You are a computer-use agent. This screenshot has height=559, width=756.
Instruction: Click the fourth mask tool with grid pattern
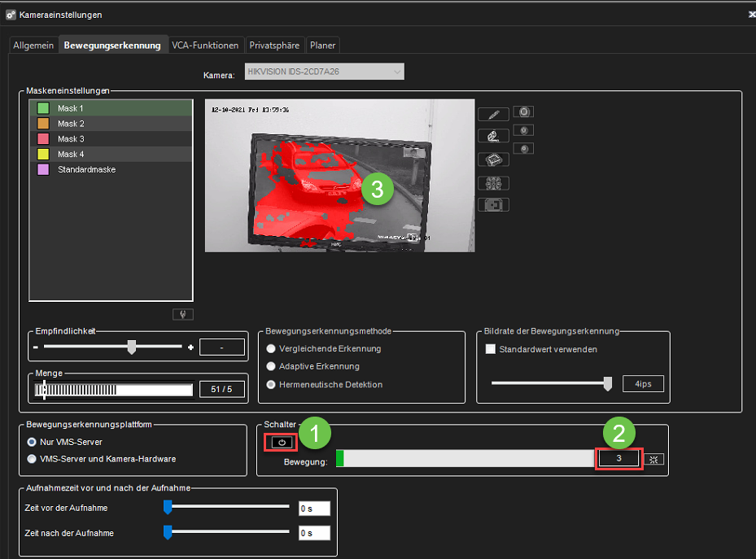click(x=492, y=183)
